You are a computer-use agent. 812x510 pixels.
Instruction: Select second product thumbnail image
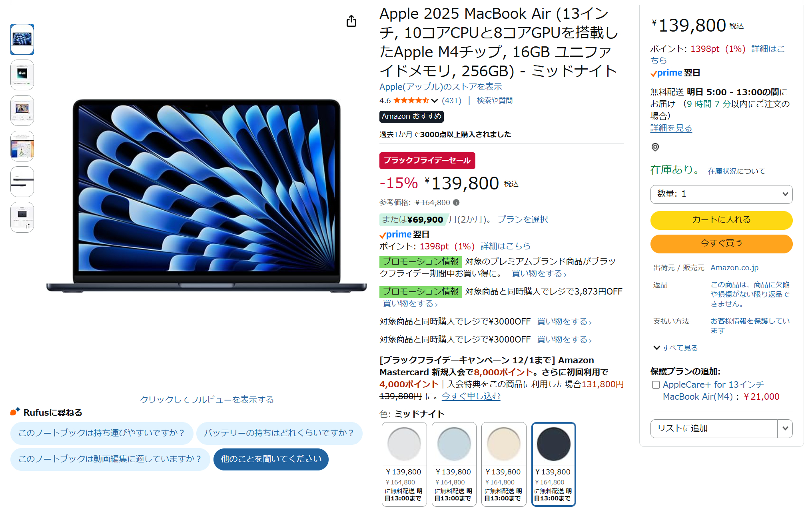point(22,75)
